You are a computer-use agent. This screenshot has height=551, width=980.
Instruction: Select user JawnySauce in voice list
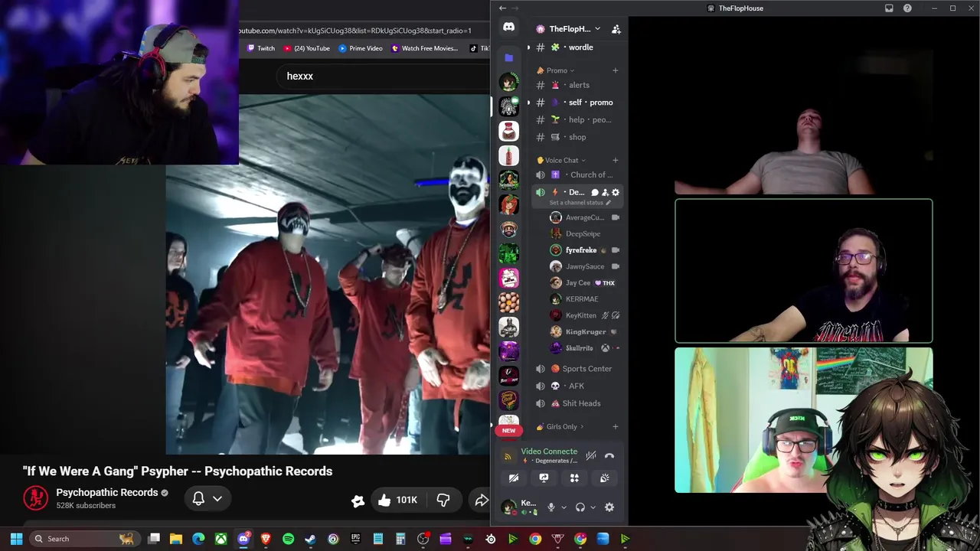(585, 266)
